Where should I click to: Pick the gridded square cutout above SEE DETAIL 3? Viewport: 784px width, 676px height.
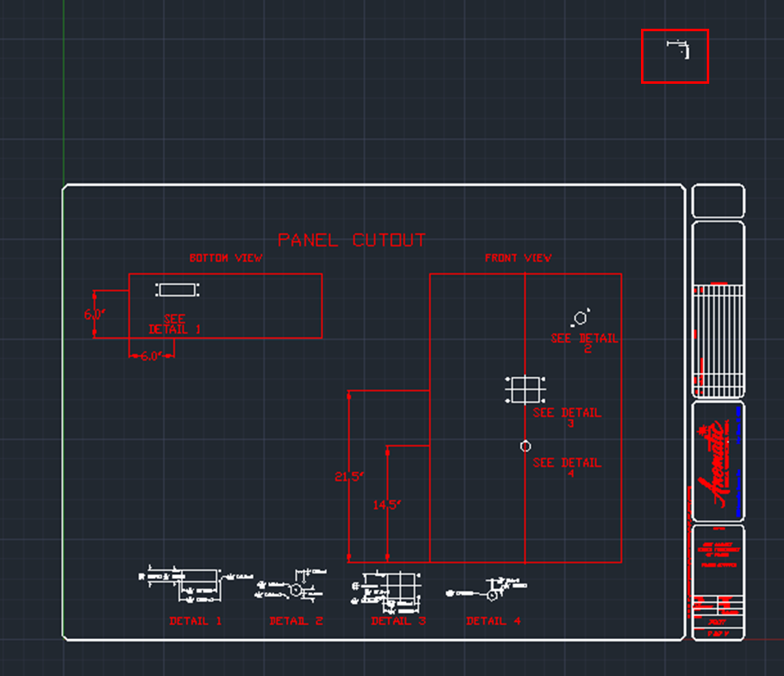coord(525,389)
